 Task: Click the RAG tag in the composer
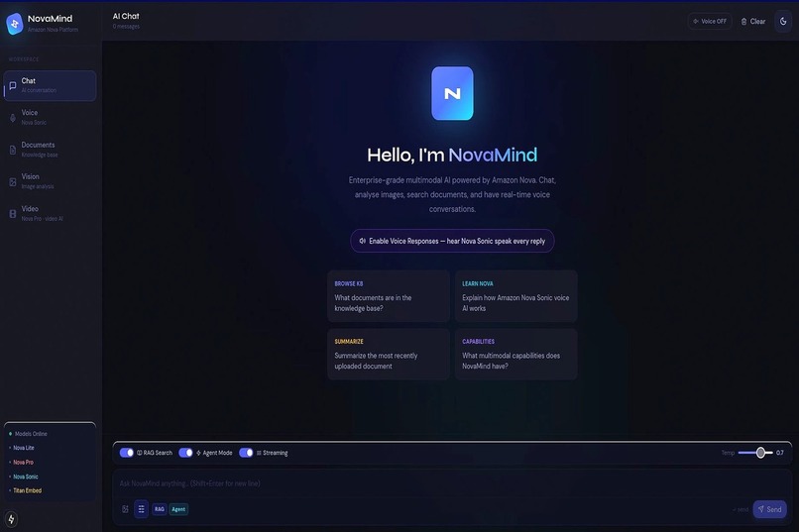[x=160, y=509]
